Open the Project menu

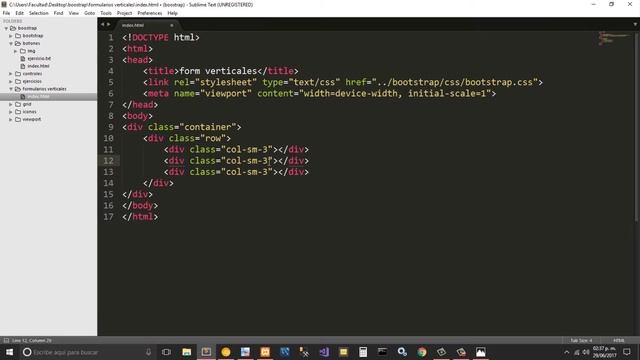[124, 13]
